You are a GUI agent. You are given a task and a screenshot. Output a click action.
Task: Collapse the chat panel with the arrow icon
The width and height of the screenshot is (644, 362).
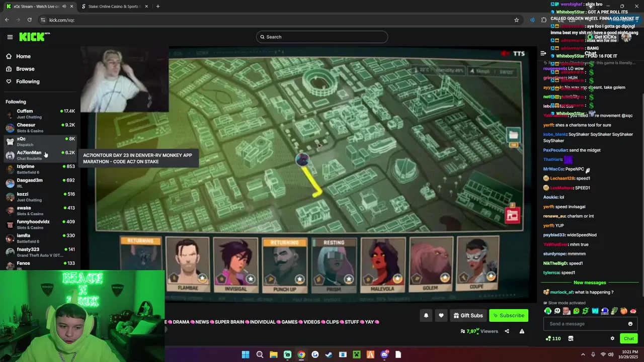click(x=543, y=53)
